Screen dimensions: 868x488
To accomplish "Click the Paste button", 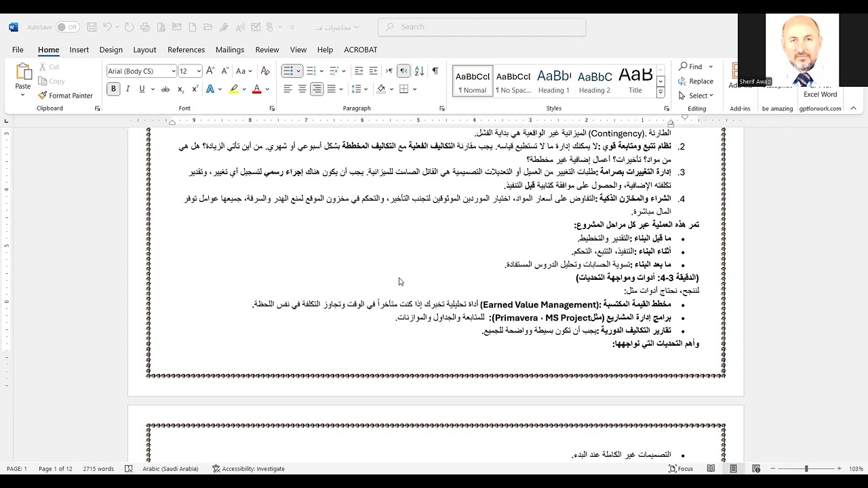I will click(x=23, y=79).
